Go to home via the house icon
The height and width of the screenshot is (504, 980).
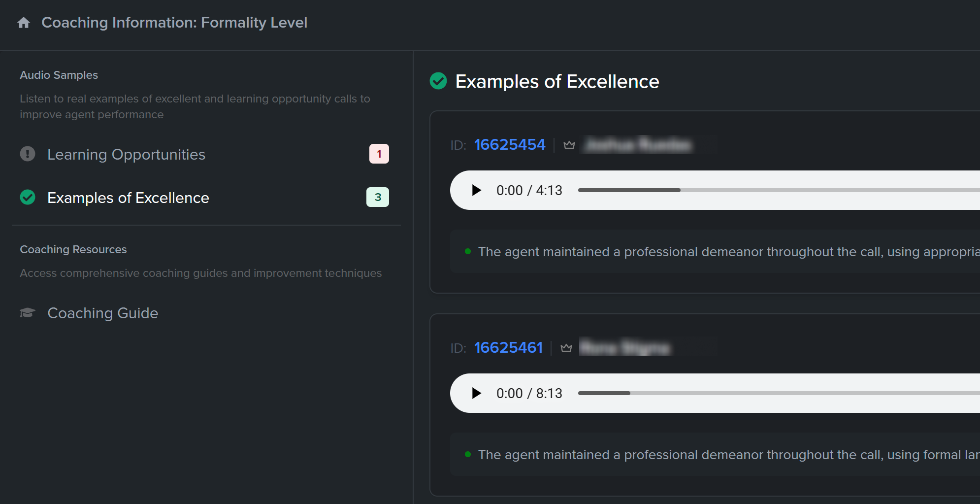pyautogui.click(x=24, y=23)
